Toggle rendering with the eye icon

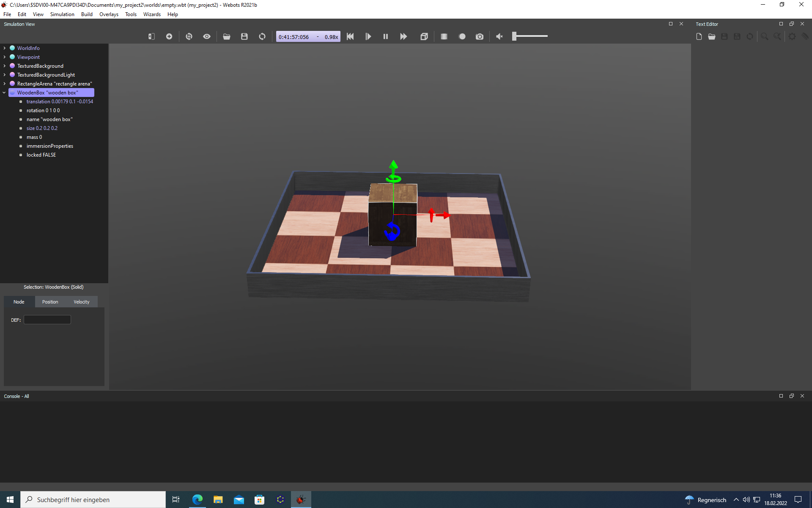click(x=207, y=37)
